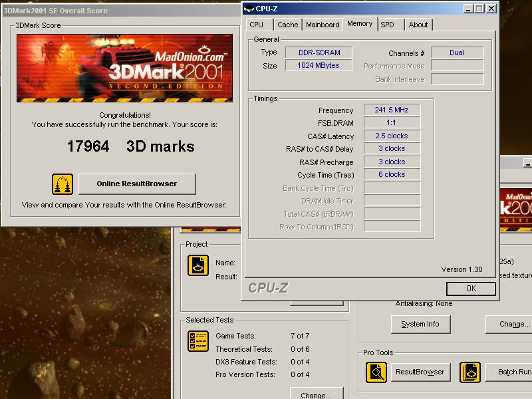The height and width of the screenshot is (399, 532).
Task: Click the Online ResultBrowser button
Action: pos(137,184)
